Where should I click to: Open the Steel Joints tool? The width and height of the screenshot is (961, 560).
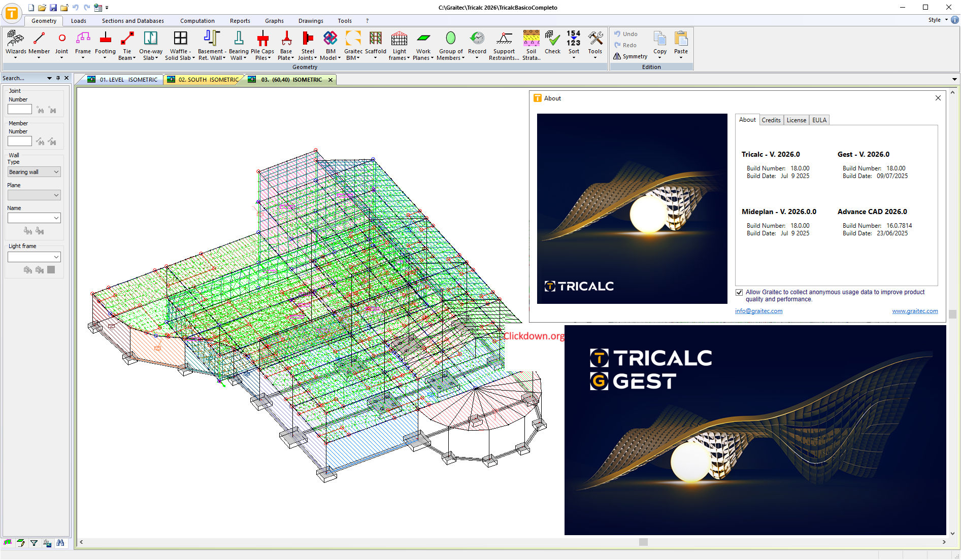tap(308, 39)
